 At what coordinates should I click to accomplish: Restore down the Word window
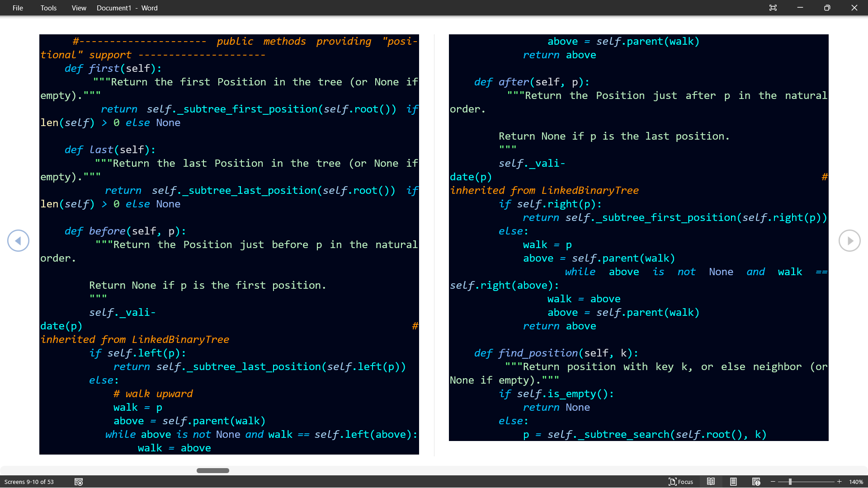tap(827, 8)
